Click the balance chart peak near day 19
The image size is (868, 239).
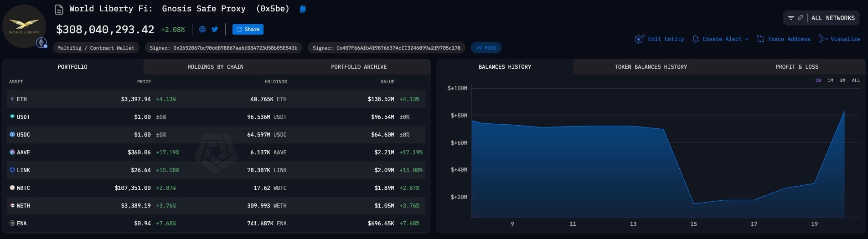844,111
